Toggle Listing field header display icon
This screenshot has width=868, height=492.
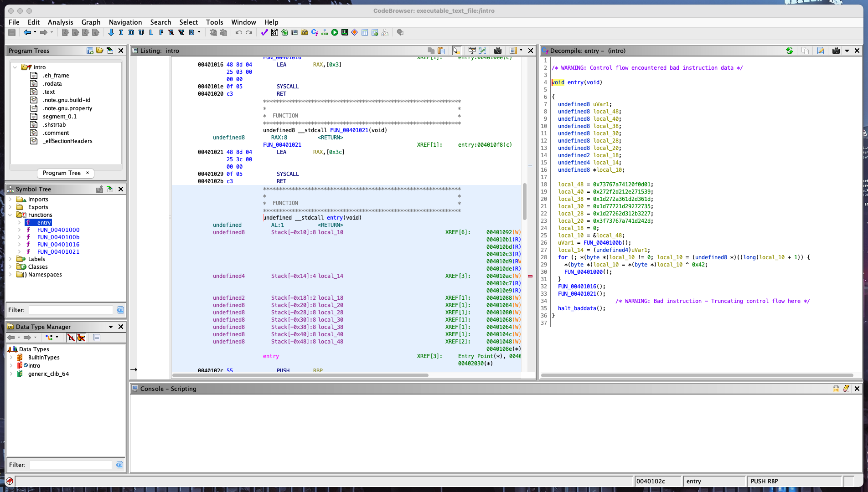472,51
